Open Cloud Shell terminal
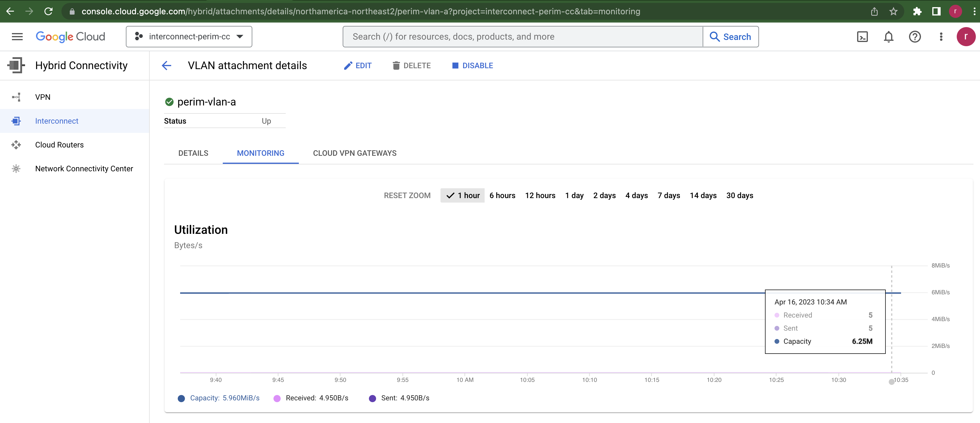Viewport: 980px width, 423px height. tap(862, 36)
